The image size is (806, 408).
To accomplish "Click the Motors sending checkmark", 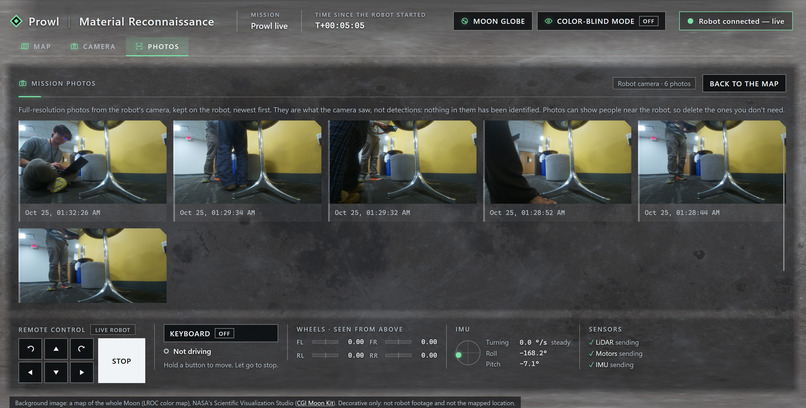I will click(x=592, y=354).
